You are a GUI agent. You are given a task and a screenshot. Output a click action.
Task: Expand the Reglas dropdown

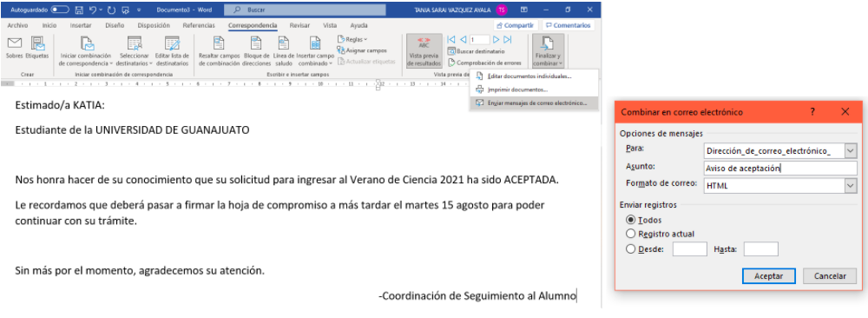point(352,39)
